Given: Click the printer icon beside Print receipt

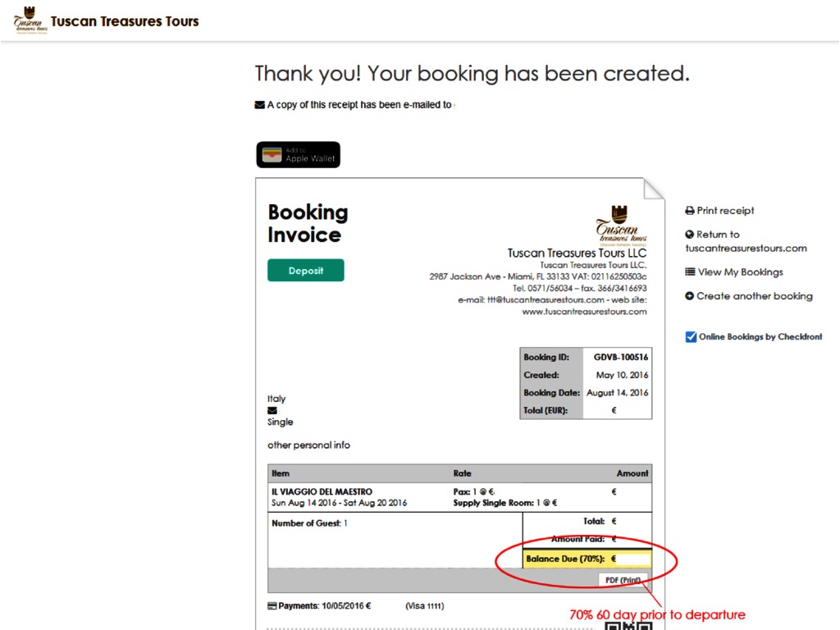Looking at the screenshot, I should click(690, 211).
